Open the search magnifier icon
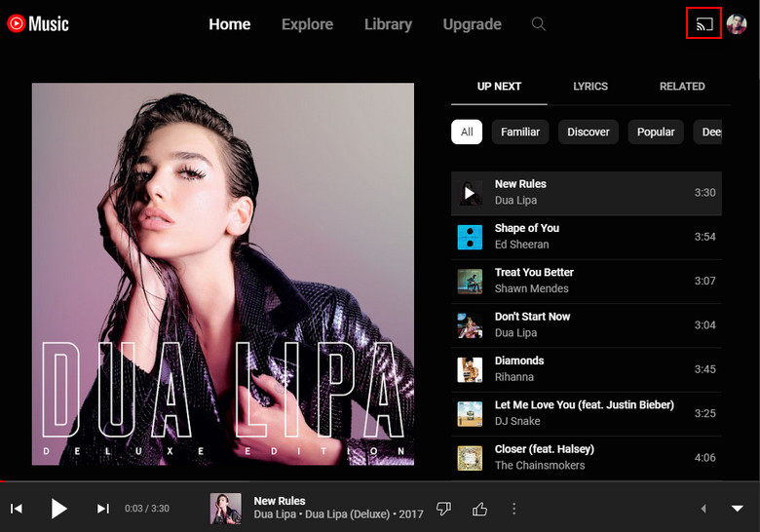Image resolution: width=760 pixels, height=532 pixels. pyautogui.click(x=538, y=24)
